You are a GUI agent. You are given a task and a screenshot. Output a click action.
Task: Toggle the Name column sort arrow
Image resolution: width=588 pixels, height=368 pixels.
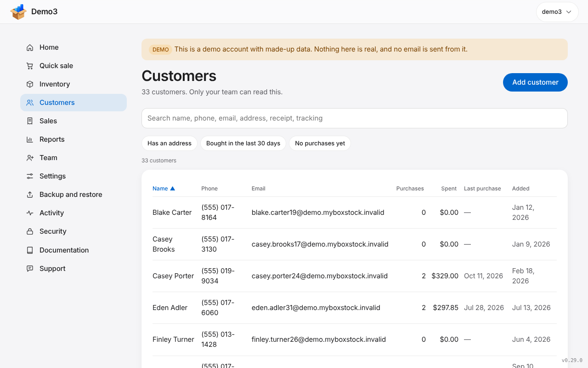(173, 189)
